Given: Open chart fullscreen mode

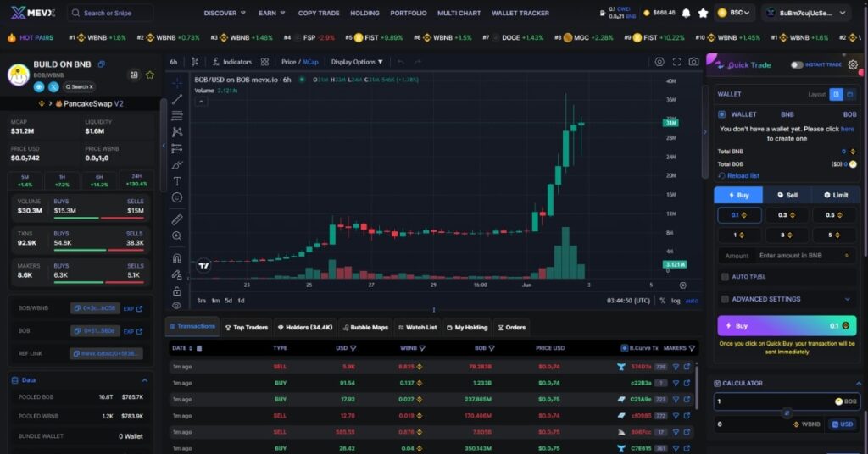Looking at the screenshot, I should (676, 62).
